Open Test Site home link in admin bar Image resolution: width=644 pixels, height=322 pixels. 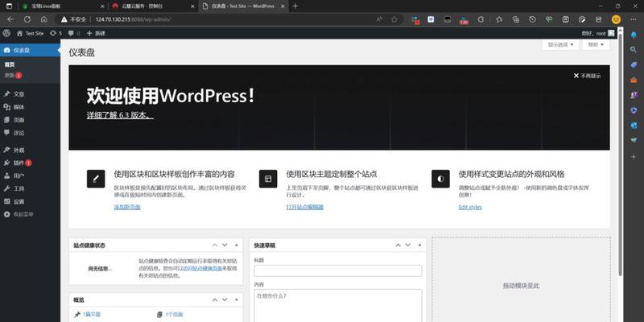point(30,33)
